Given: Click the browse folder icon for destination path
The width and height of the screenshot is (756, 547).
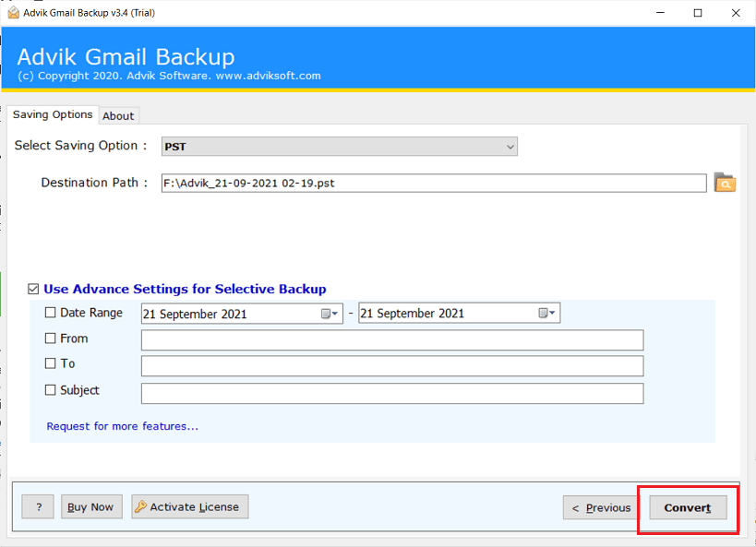Looking at the screenshot, I should click(x=725, y=183).
